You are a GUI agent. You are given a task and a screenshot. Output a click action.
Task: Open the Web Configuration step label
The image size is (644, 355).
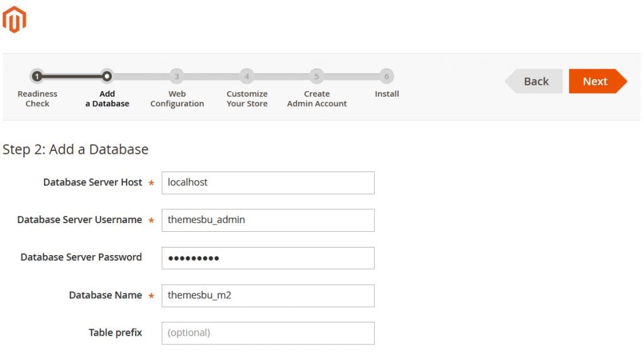pyautogui.click(x=177, y=99)
